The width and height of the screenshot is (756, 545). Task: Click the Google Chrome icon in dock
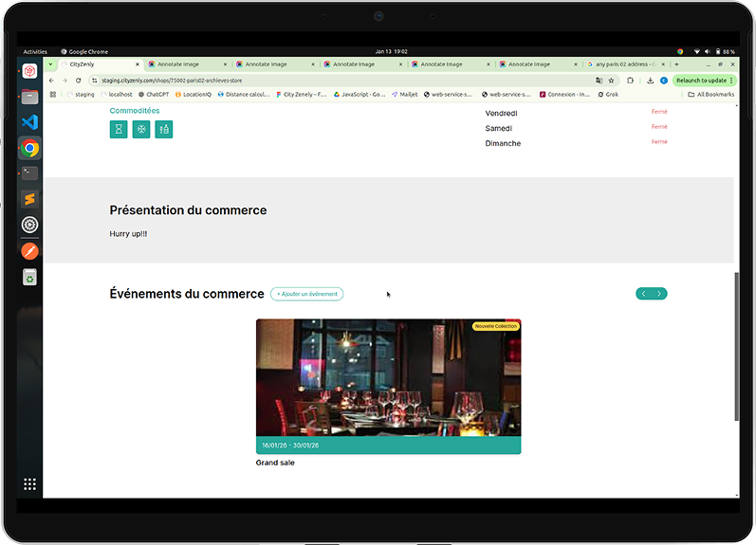tap(30, 148)
